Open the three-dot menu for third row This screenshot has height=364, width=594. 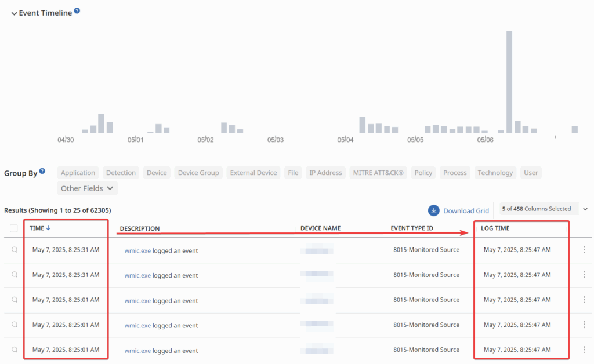click(584, 300)
